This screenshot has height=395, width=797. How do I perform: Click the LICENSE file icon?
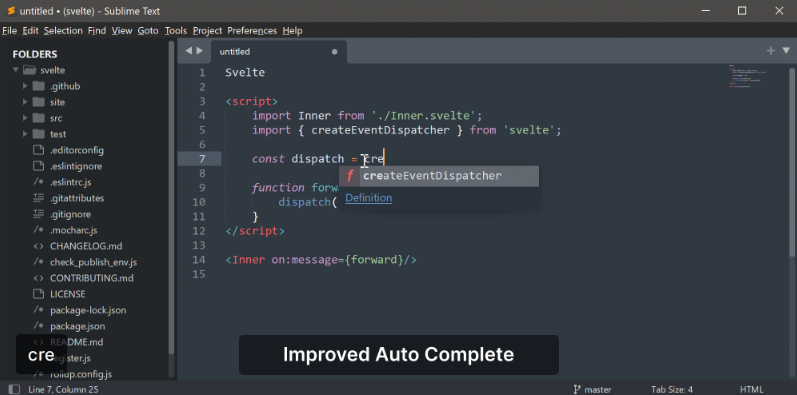tap(39, 294)
